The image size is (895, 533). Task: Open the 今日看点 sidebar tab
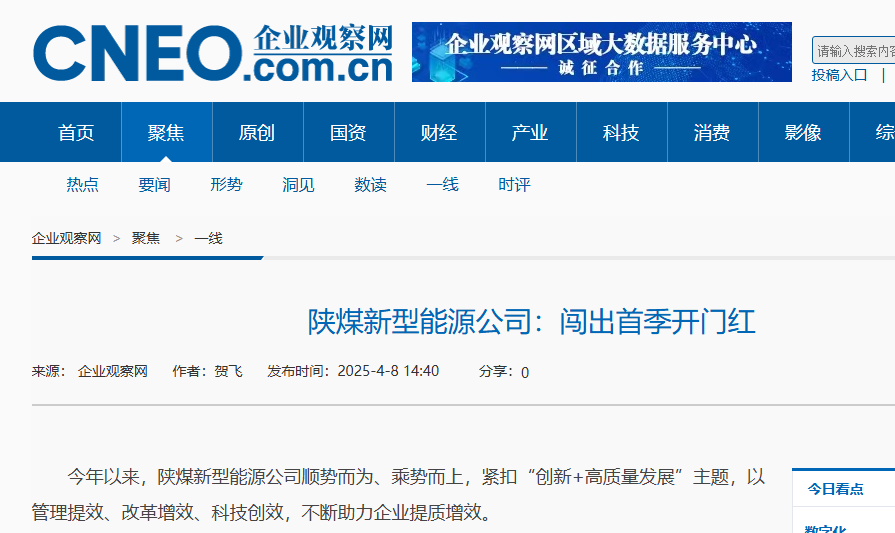(x=835, y=489)
